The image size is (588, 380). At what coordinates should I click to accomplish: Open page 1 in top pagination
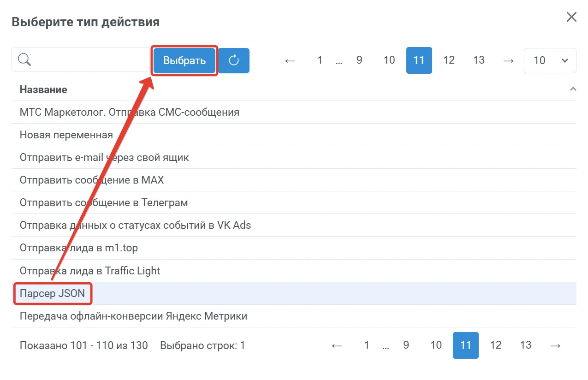tap(320, 60)
